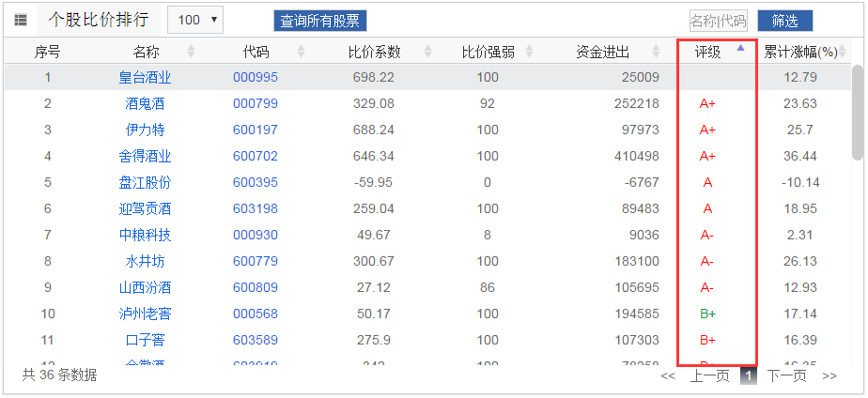This screenshot has width=868, height=398.
Task: Click the 上一页 previous page link
Action: pos(709,376)
